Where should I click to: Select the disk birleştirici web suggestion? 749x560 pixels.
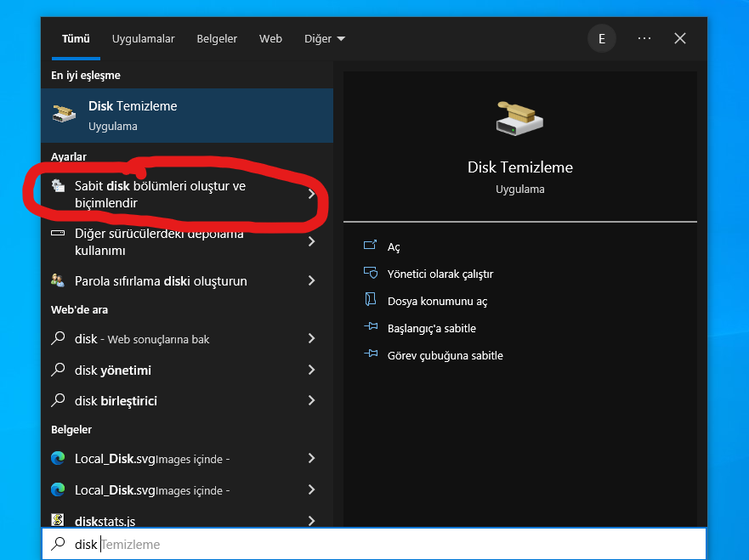click(187, 400)
